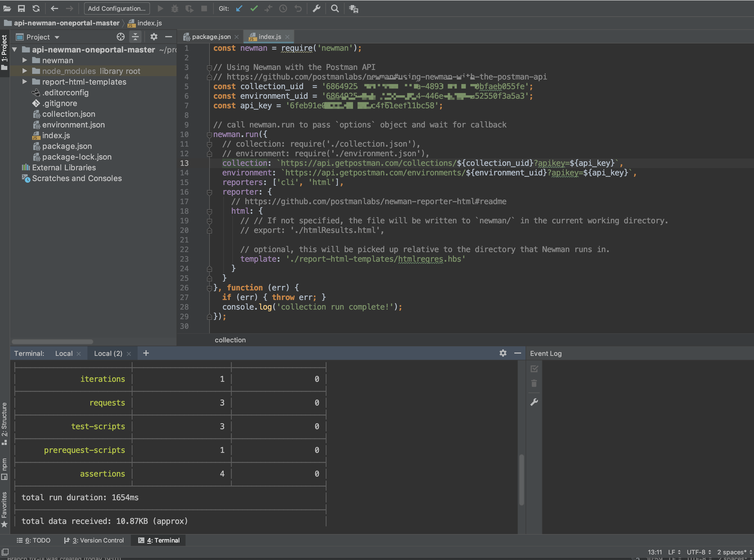Fold the function block at line 26
This screenshot has height=560, width=754.
pyautogui.click(x=209, y=288)
